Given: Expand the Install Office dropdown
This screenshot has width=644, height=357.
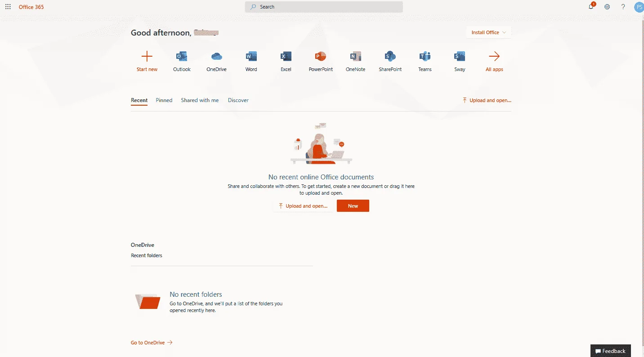Looking at the screenshot, I should tap(488, 32).
